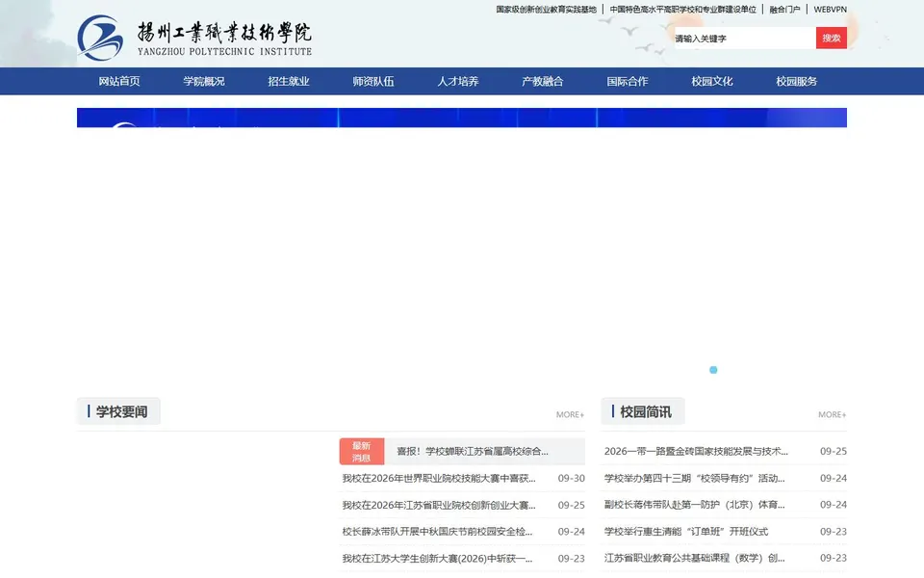Open news 我校在2026年世界职业院校技能大赛中喜获

(x=439, y=479)
